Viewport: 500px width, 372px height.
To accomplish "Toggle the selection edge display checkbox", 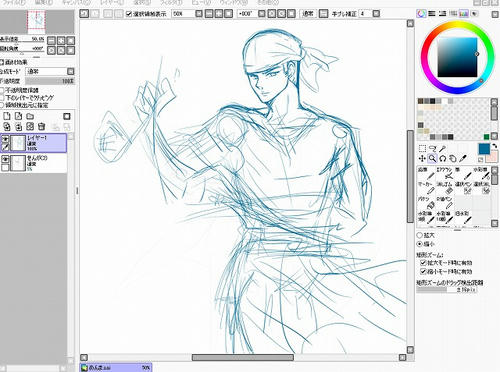I will pos(129,14).
